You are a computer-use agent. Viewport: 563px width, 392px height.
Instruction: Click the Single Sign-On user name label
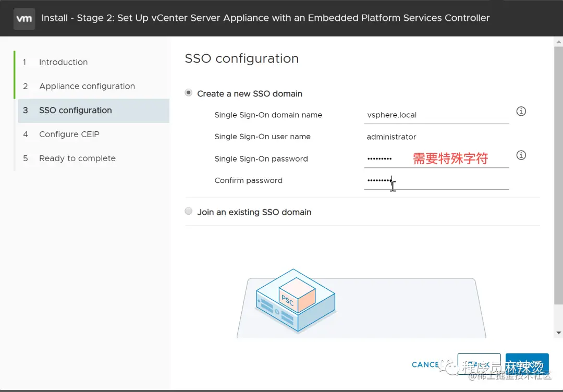pyautogui.click(x=262, y=137)
